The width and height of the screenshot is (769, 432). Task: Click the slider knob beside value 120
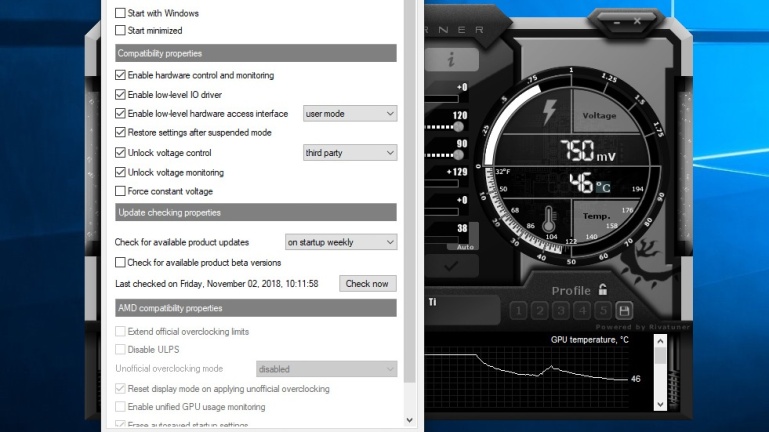coord(459,127)
